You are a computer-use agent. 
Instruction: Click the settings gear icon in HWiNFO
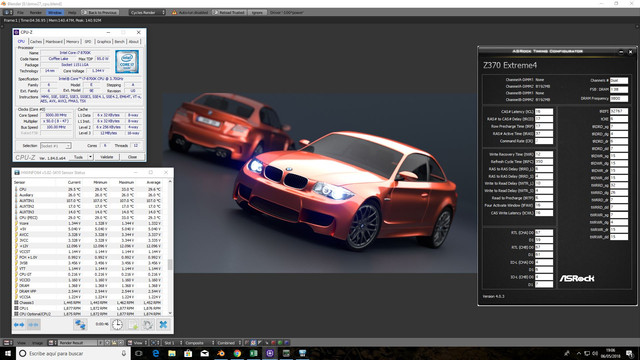(147, 325)
